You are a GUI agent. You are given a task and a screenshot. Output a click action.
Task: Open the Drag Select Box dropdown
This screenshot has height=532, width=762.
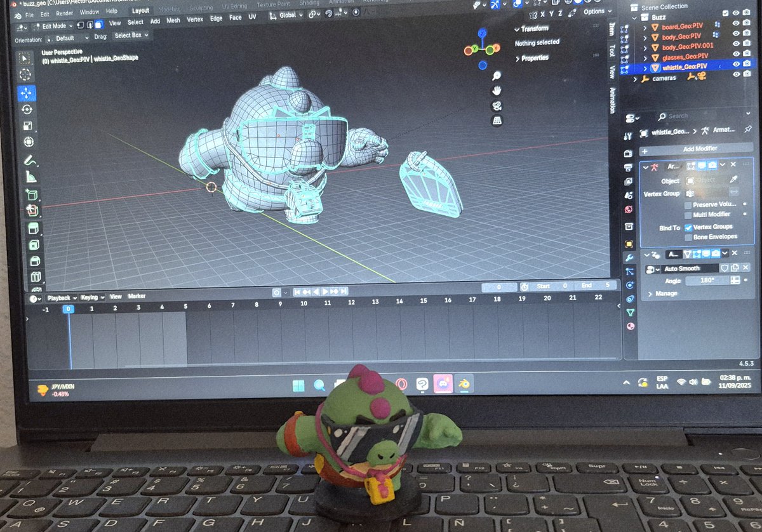coord(131,36)
